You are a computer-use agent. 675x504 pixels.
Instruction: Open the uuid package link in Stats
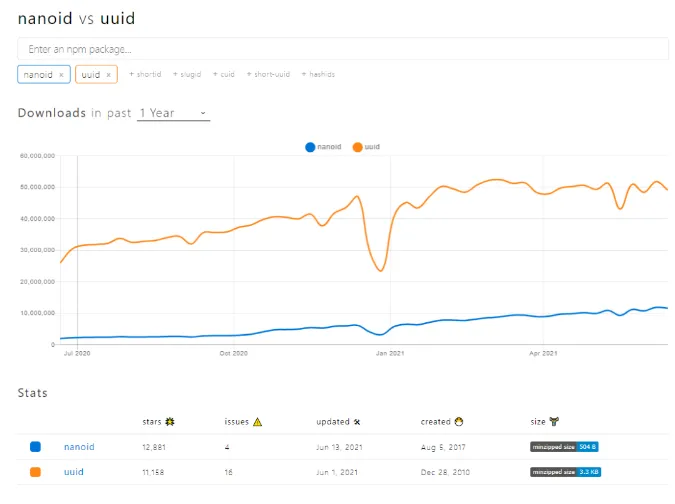tap(73, 471)
